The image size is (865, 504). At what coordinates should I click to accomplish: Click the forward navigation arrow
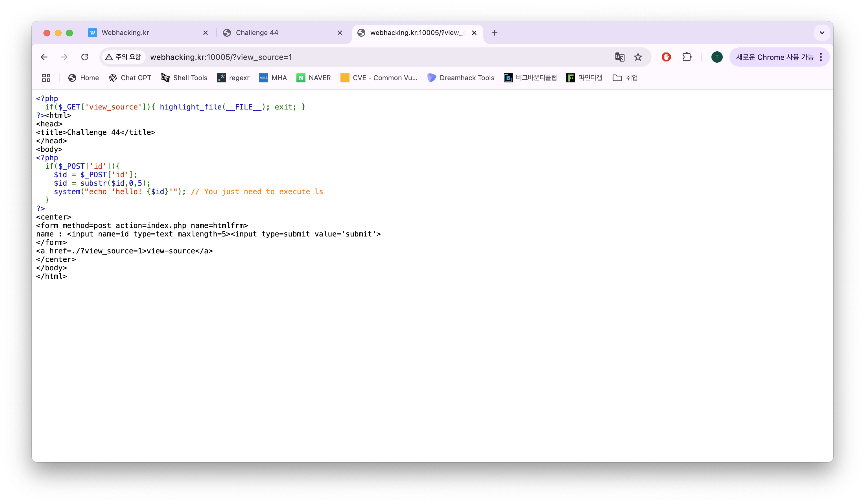click(64, 57)
